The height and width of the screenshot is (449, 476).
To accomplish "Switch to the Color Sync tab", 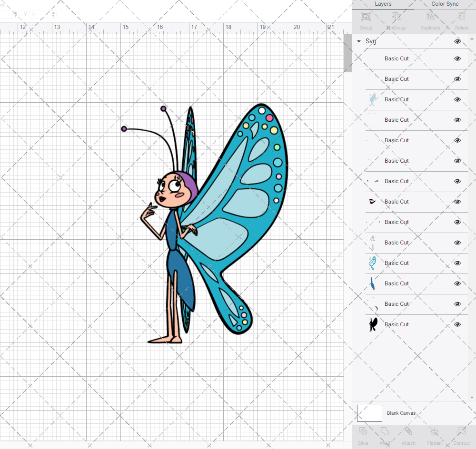I will click(x=445, y=4).
